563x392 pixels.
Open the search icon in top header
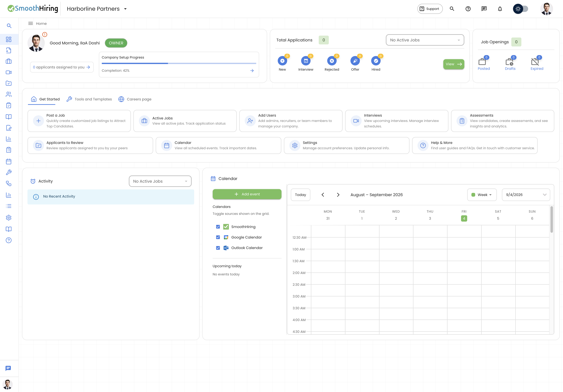point(452,9)
